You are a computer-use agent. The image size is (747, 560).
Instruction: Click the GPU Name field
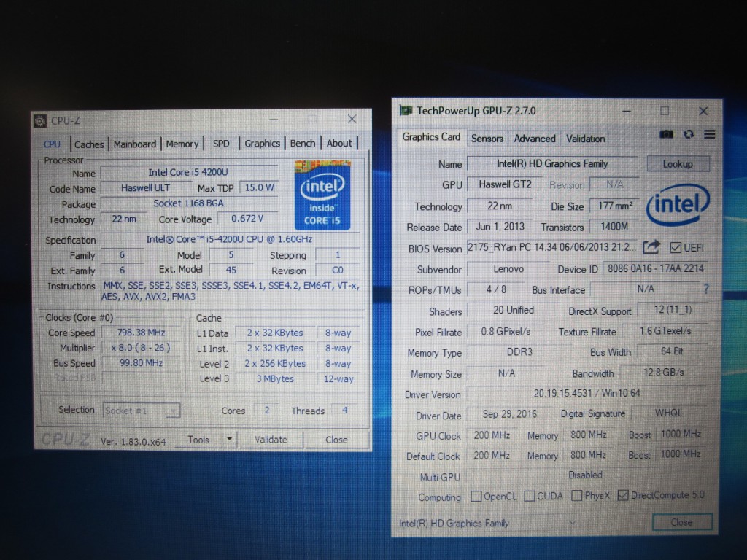pos(552,164)
